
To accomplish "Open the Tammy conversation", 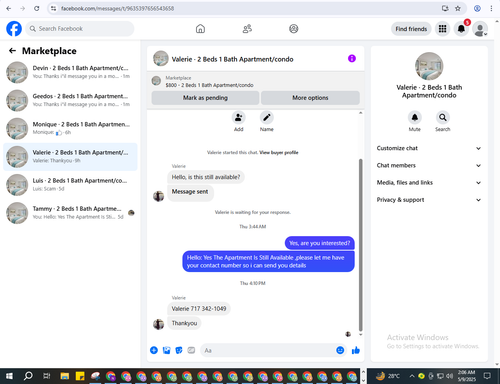I will point(70,213).
